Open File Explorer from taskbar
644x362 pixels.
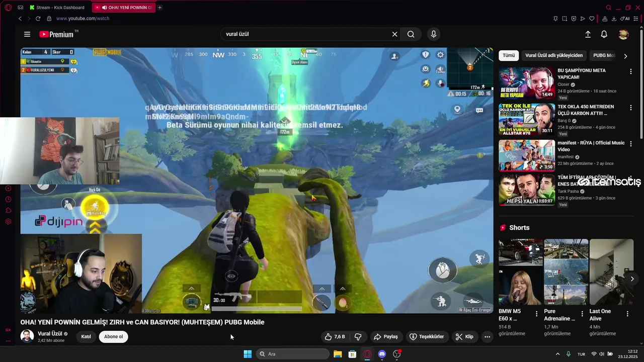[338, 354]
